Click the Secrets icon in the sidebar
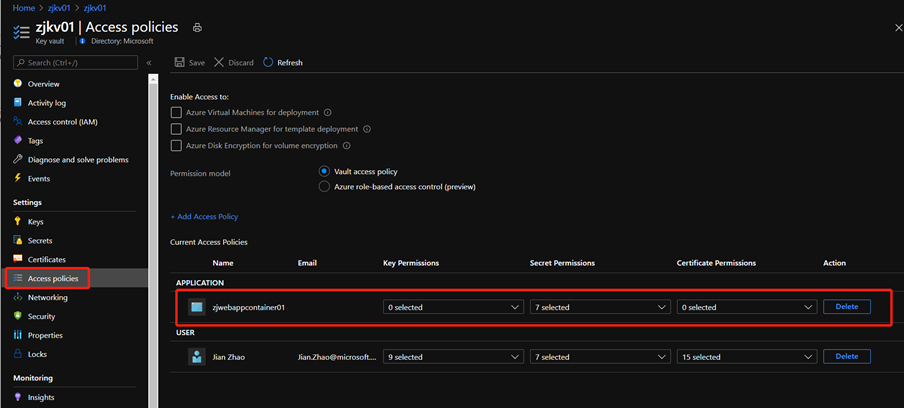 17,240
